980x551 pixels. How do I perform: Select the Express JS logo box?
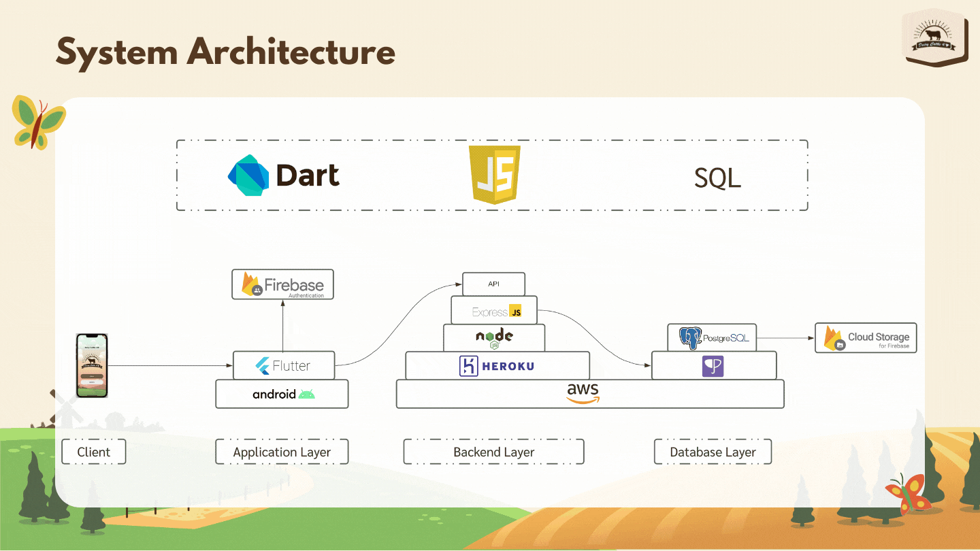pyautogui.click(x=494, y=310)
